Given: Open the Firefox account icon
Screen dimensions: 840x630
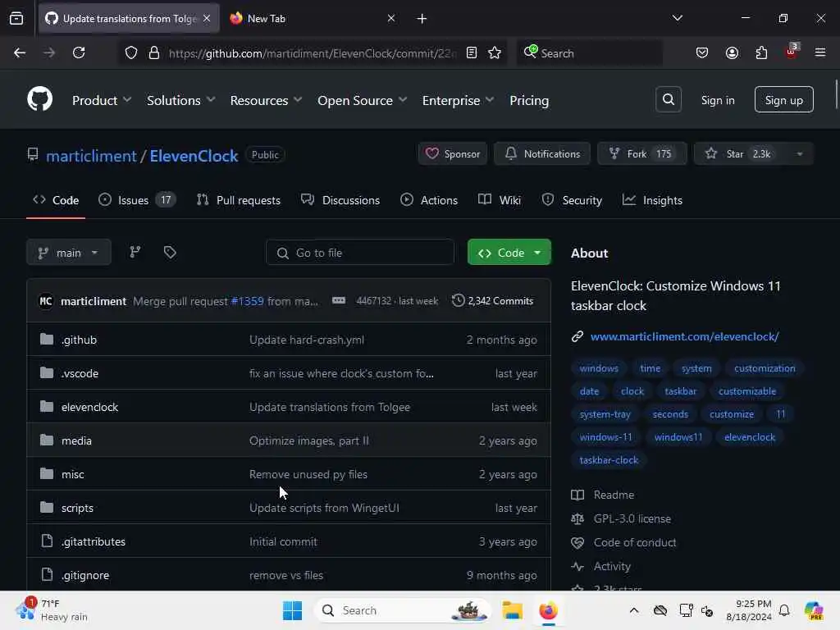Looking at the screenshot, I should pyautogui.click(x=732, y=52).
